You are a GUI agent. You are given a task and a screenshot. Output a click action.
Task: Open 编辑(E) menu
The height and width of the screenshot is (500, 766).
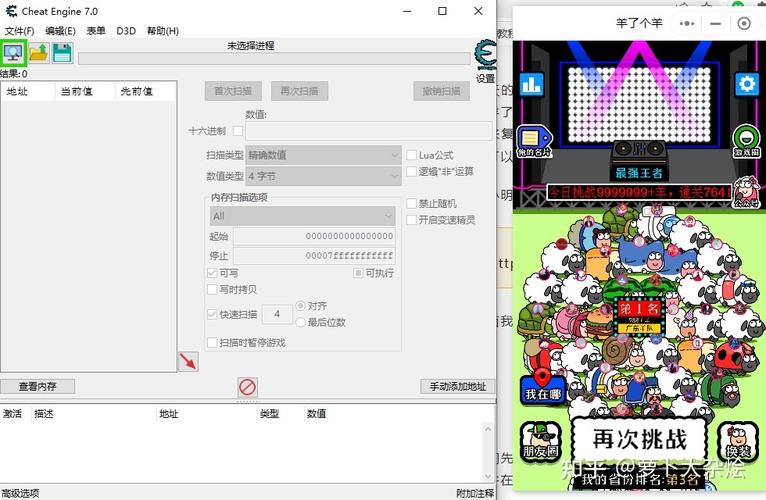tap(60, 31)
